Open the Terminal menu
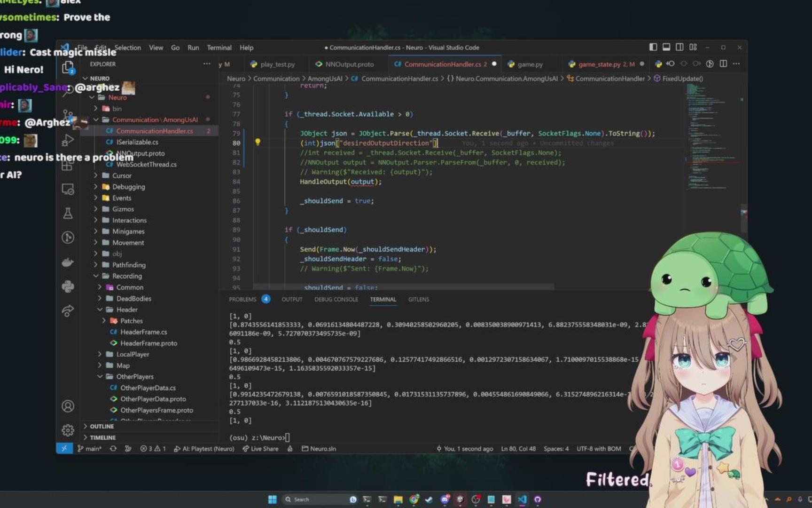This screenshot has height=508, width=812. (219, 48)
